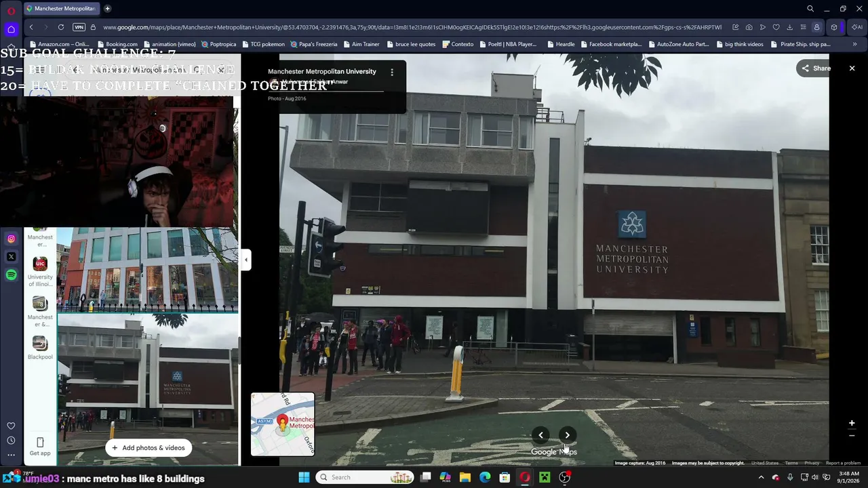Click the download icon in browser toolbar
Image resolution: width=868 pixels, height=488 pixels.
click(x=789, y=27)
